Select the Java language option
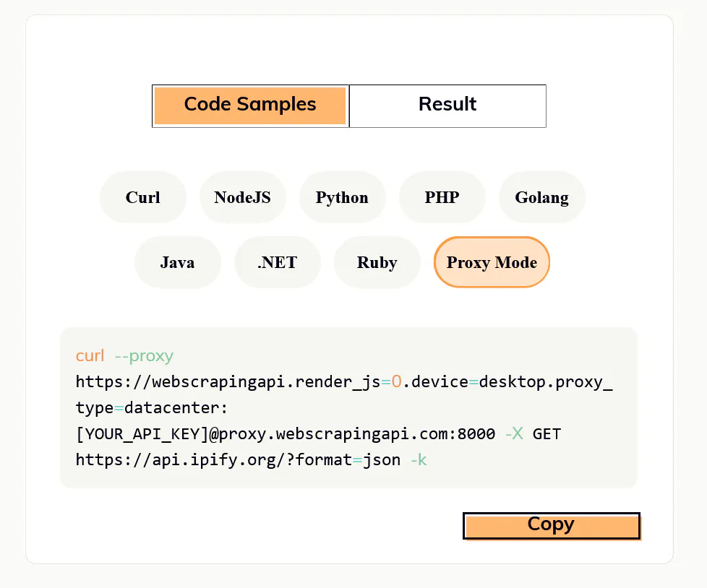Screen dimensions: 707x588 177,262
